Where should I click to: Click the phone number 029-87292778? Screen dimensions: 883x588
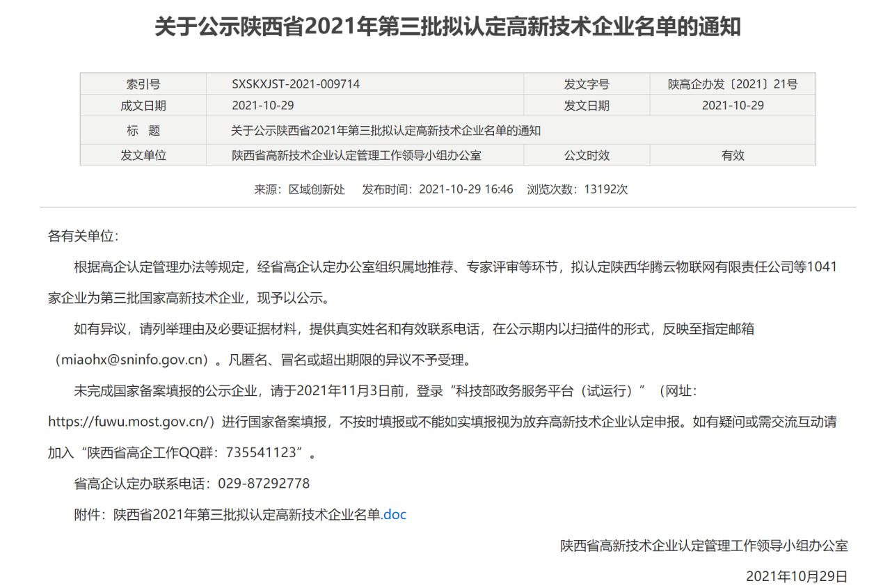[x=264, y=484]
